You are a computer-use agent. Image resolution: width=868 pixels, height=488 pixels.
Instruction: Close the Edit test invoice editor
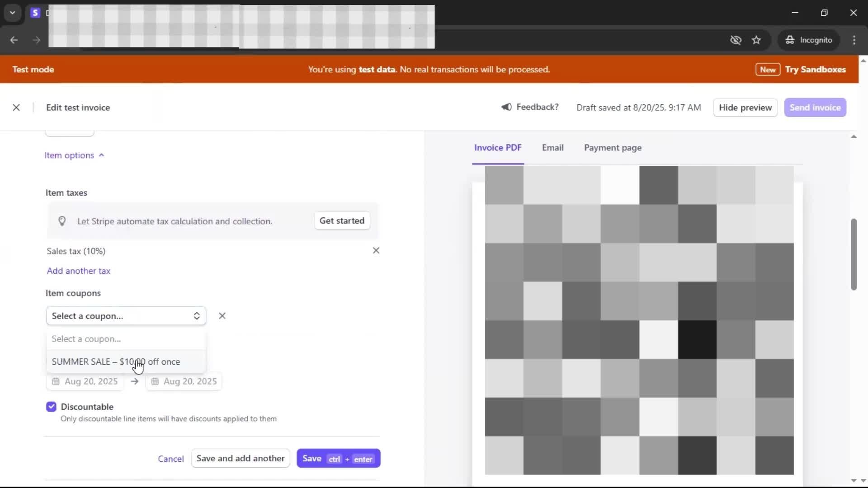tap(16, 108)
